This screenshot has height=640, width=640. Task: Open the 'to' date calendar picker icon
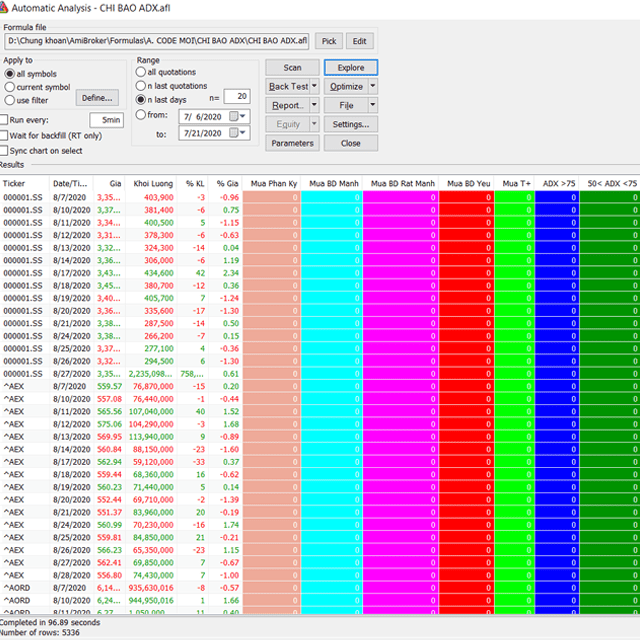tap(233, 133)
